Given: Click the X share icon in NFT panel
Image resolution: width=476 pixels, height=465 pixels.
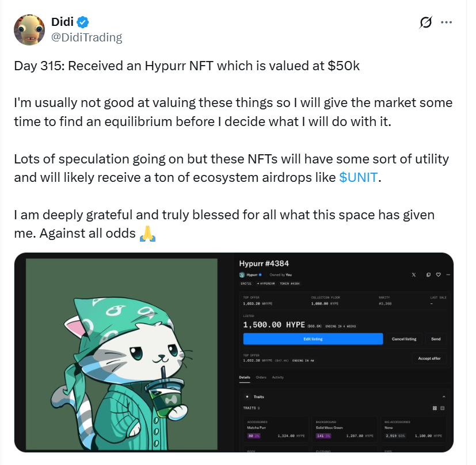Looking at the screenshot, I should (414, 275).
